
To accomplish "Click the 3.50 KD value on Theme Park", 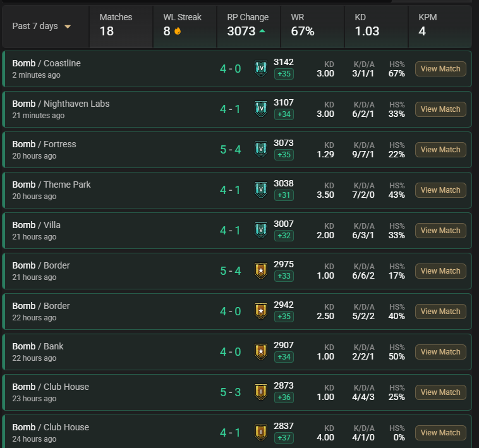I will click(x=325, y=195).
